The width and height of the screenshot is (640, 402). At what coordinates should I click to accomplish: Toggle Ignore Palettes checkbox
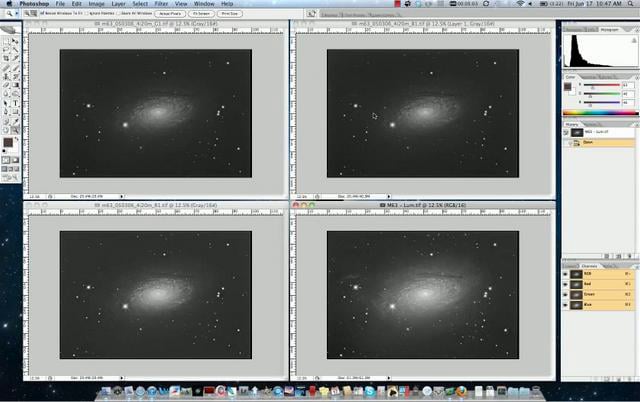(87, 13)
